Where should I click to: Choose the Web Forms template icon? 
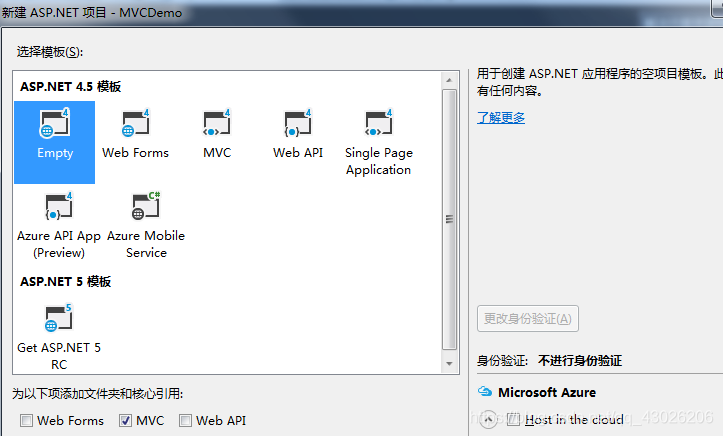click(136, 123)
